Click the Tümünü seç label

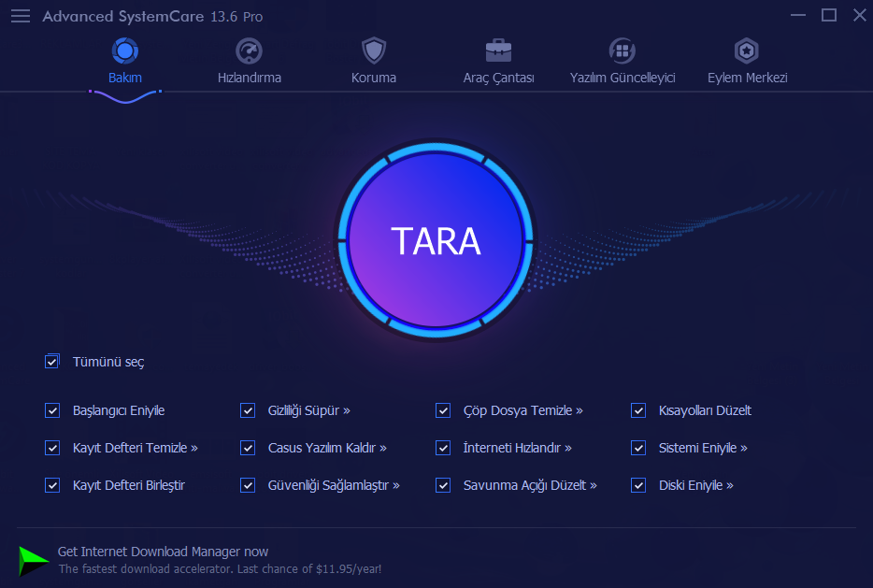pos(108,362)
